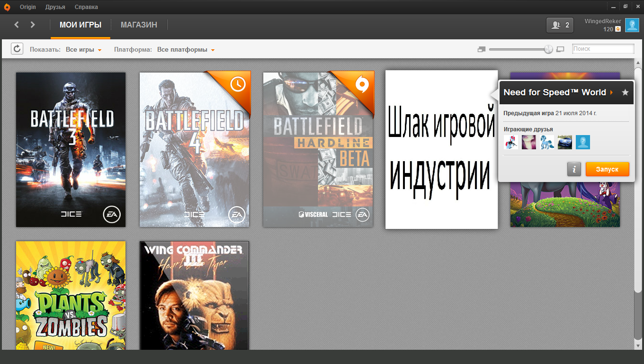Screen dimensions: 644x364
Task: Select the Battlefield Hardline Beta cover
Action: click(318, 150)
